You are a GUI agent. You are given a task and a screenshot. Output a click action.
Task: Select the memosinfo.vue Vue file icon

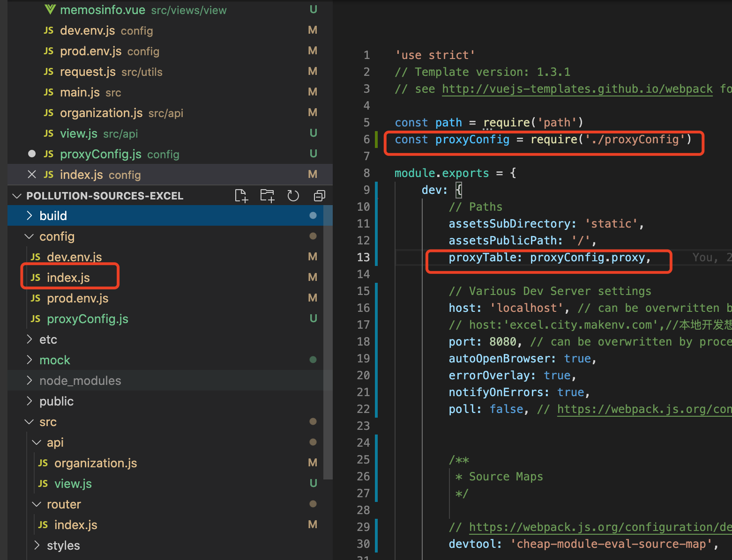pos(50,9)
